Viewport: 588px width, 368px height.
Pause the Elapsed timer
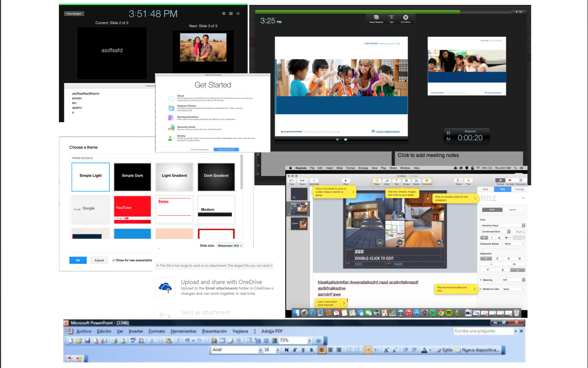click(x=448, y=133)
